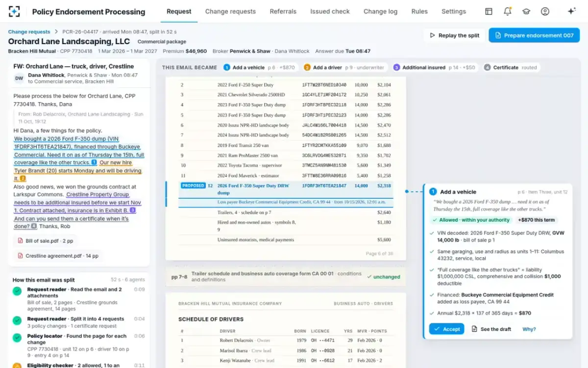Go to the Issued check tab

tap(330, 11)
